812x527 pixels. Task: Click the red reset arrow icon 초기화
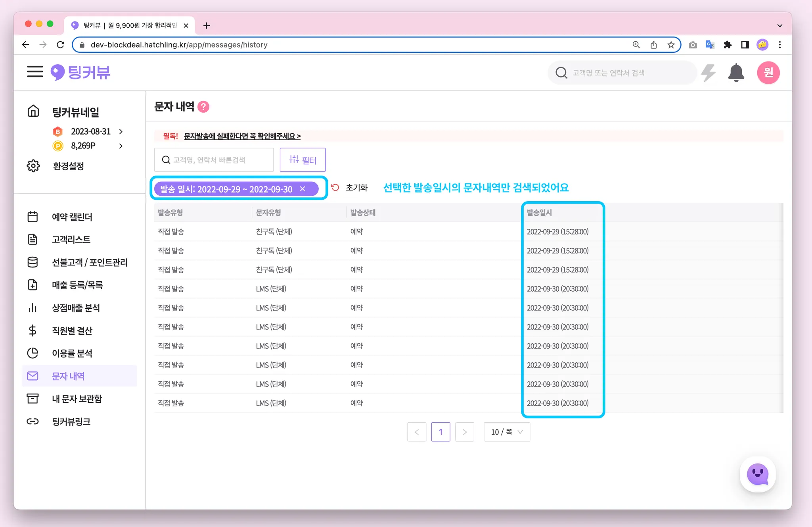click(335, 187)
